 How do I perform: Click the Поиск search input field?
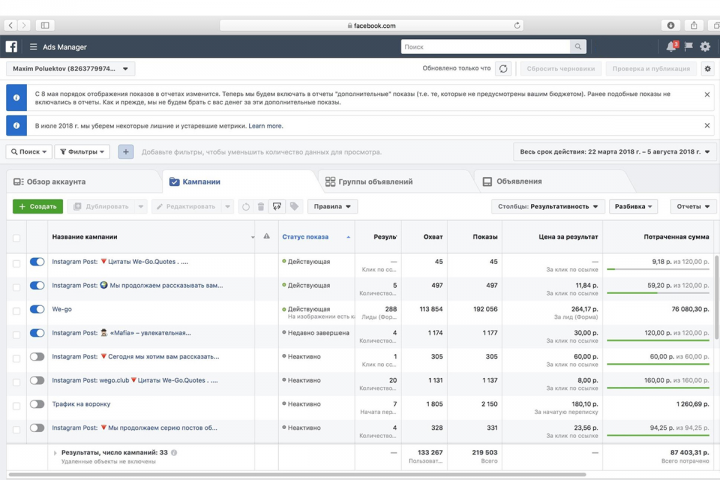click(485, 46)
